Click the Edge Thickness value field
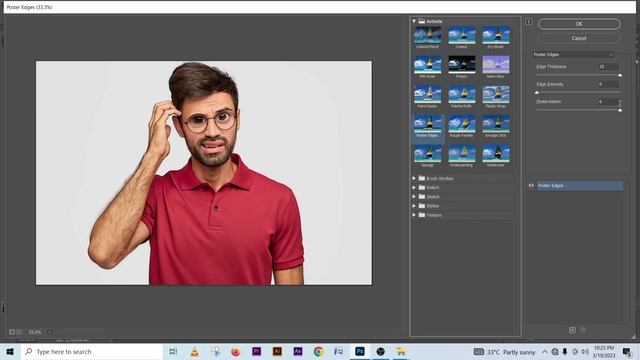Viewport: 640px width, 360px height. pyautogui.click(x=609, y=67)
